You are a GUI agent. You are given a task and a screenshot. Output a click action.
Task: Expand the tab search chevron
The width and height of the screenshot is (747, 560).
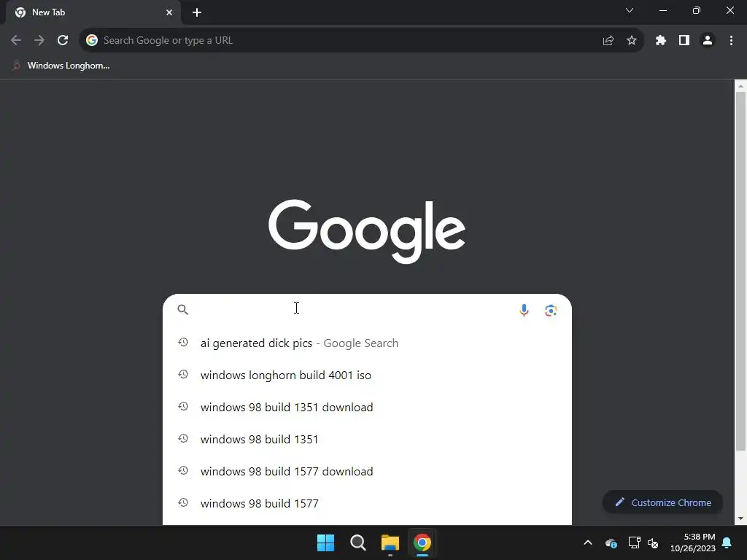[630, 10]
